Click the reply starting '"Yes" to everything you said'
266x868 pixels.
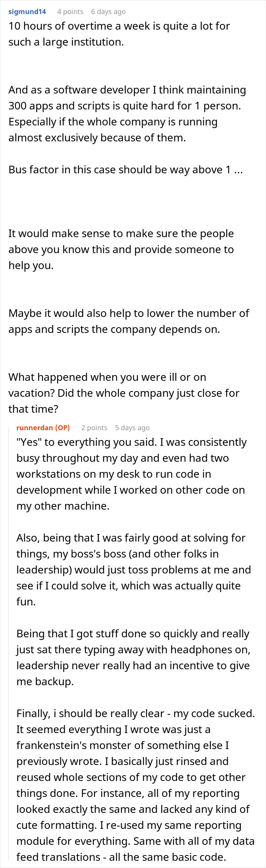point(131,474)
